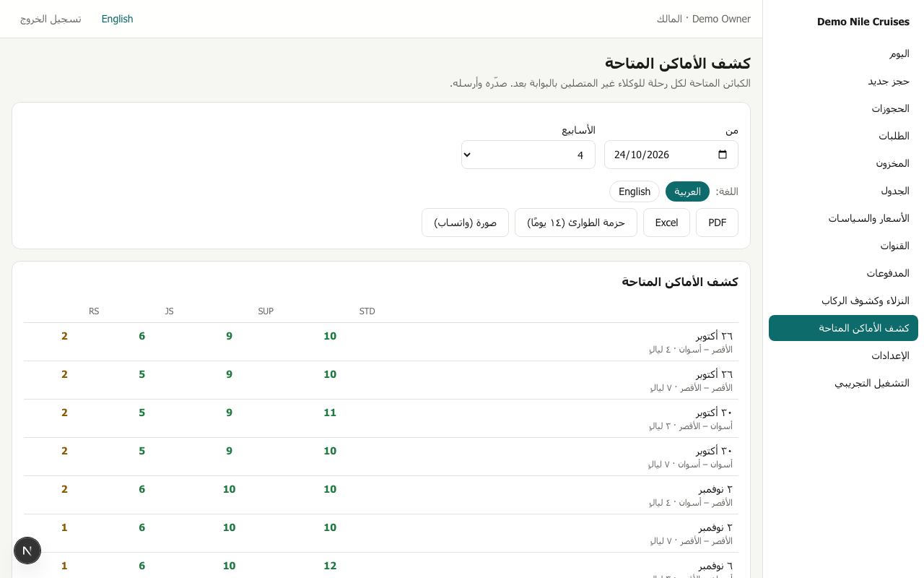The image size is (924, 578).
Task: Open الأسعار والسياسات page
Action: click(x=843, y=218)
